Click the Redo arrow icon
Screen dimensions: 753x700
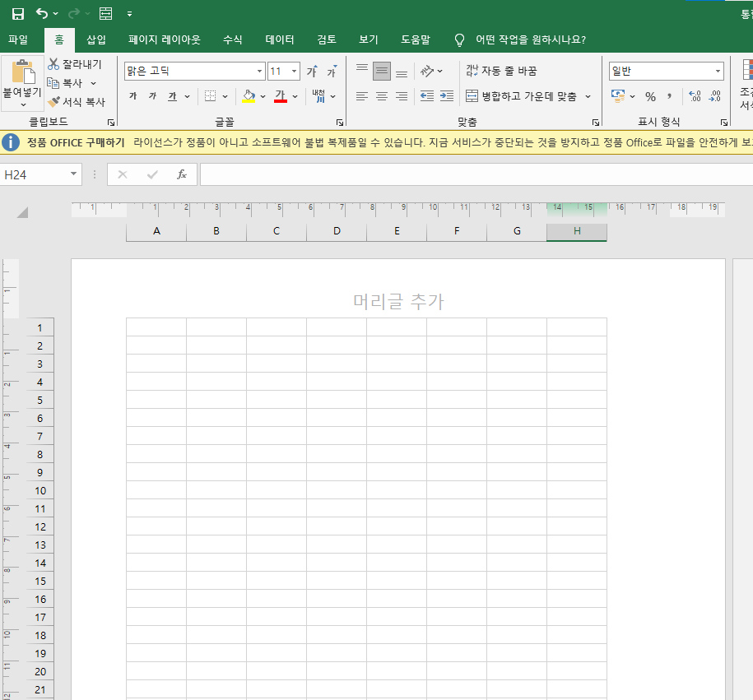73,13
